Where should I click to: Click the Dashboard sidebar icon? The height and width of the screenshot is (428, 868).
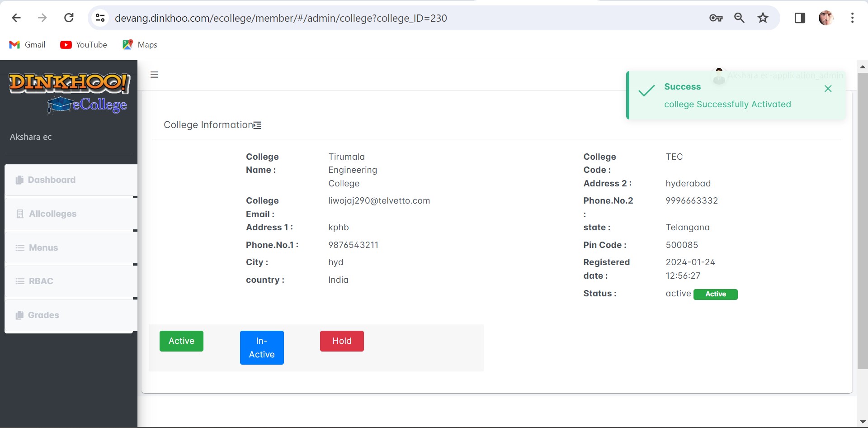coord(19,180)
